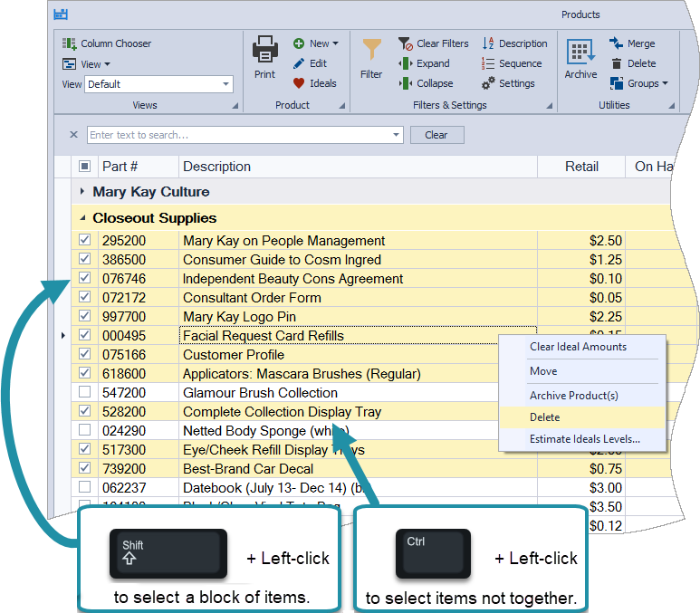Screen dimensions: 700x613
Task: Collapse the Closeout Supplies group
Action: [82, 218]
